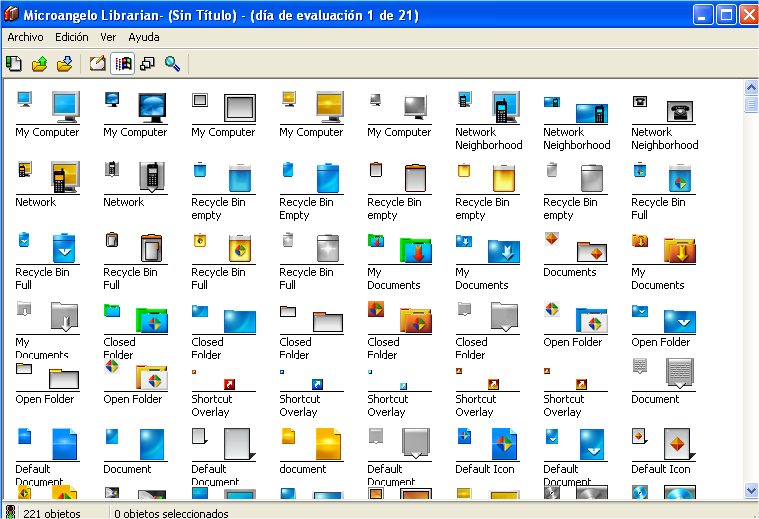Screen dimensions: 759x519
Task: Select the large gray outline My Computer icon
Action: [x=240, y=107]
